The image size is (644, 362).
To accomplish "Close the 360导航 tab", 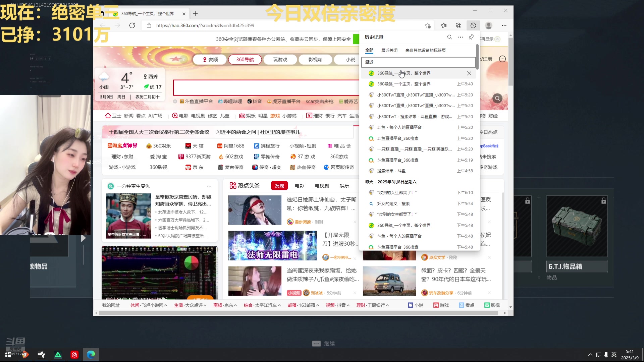I will [x=184, y=14].
